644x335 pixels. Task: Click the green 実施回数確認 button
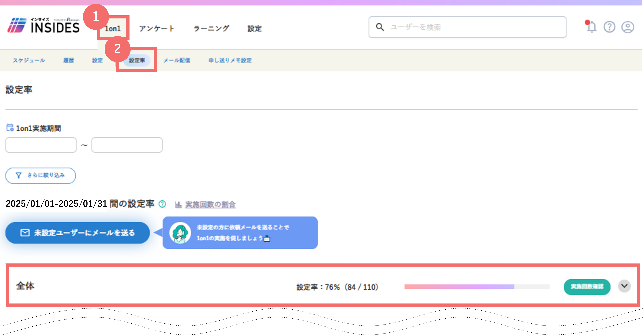pos(587,287)
